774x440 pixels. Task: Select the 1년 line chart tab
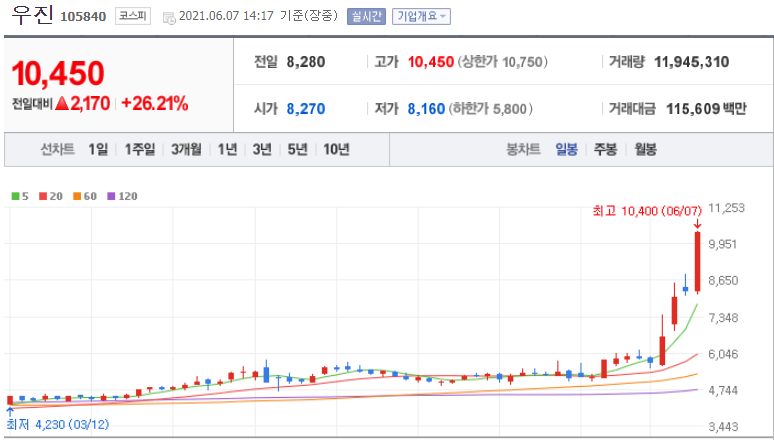pos(228,149)
